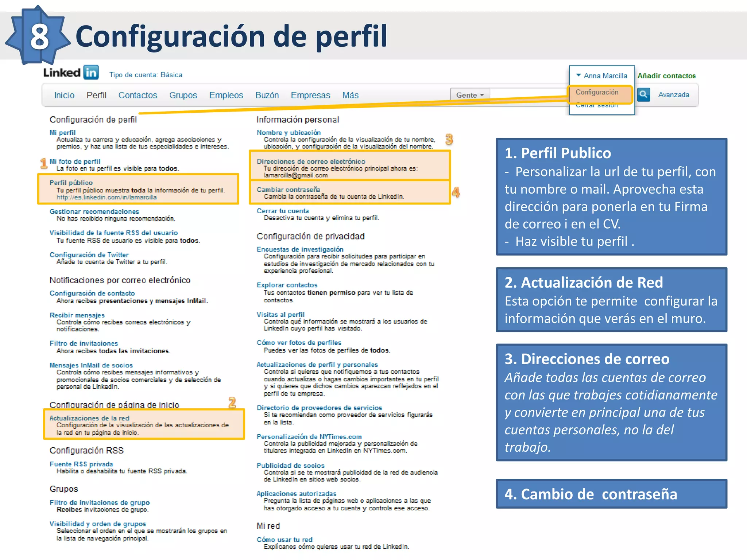Open Direcciones de correo electrónico link
The height and width of the screenshot is (560, 747).
pyautogui.click(x=311, y=161)
